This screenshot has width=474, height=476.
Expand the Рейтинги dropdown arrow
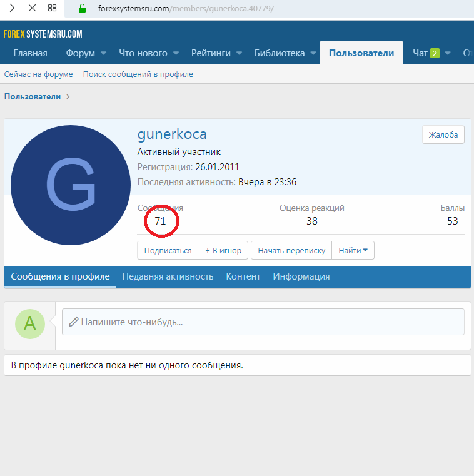(239, 53)
